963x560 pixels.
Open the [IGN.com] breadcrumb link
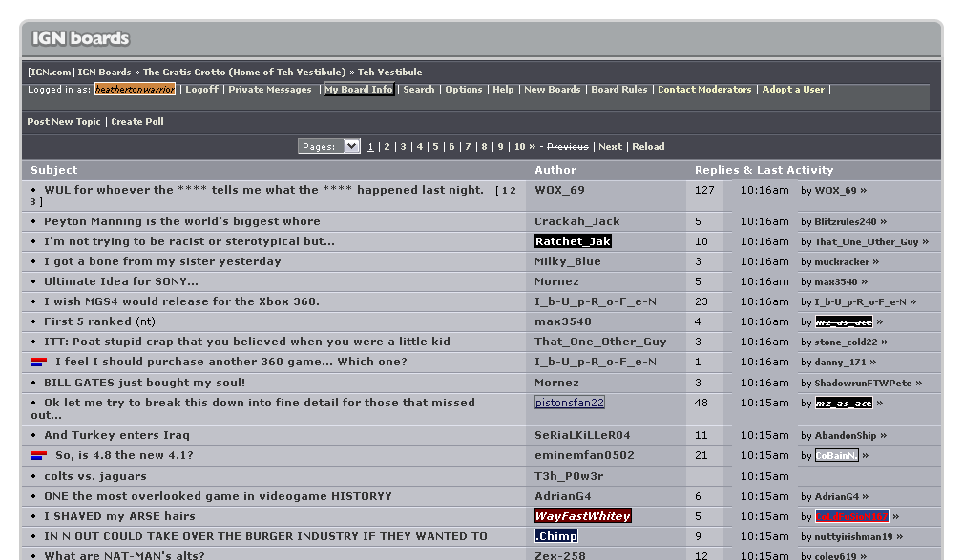pos(51,72)
